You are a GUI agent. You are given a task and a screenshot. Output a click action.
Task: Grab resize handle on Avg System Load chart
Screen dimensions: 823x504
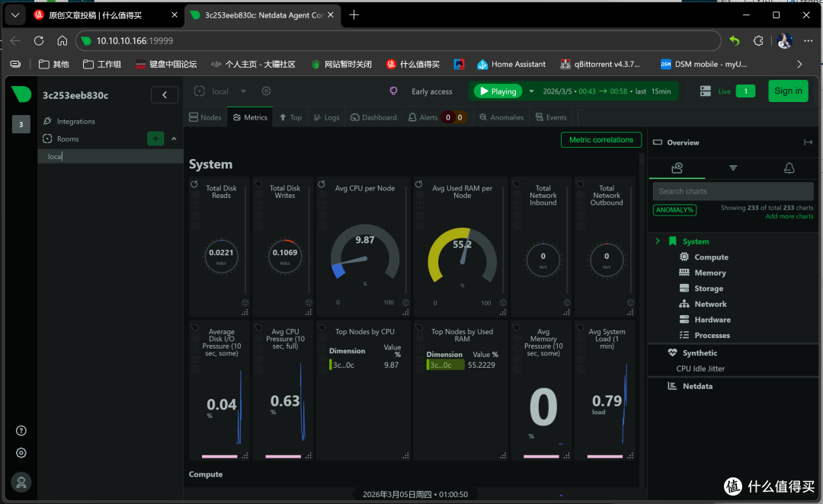point(630,456)
